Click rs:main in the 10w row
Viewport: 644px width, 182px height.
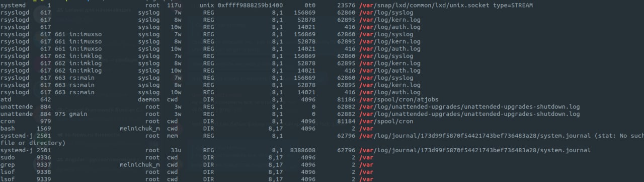tap(82, 92)
